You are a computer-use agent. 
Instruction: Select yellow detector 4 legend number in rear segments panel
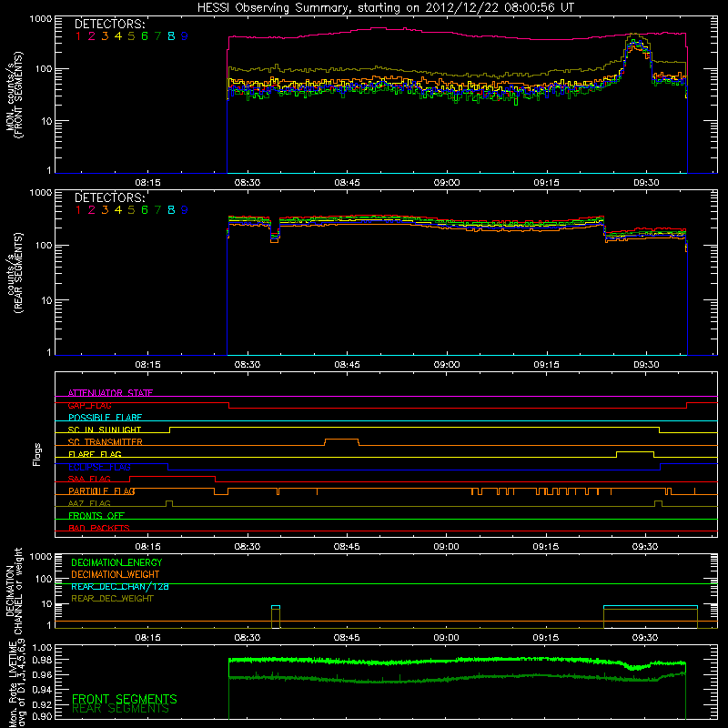click(118, 210)
